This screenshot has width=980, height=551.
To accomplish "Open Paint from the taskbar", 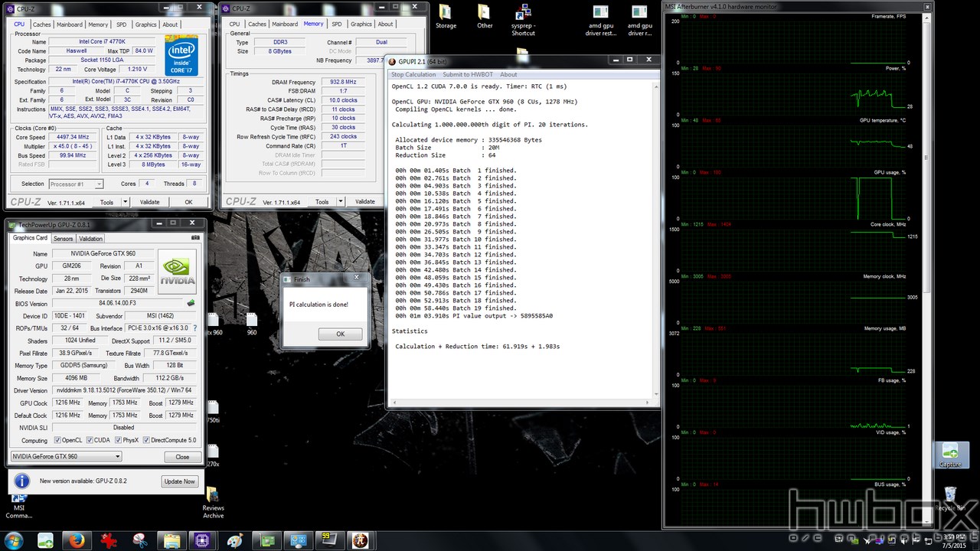I will point(235,540).
